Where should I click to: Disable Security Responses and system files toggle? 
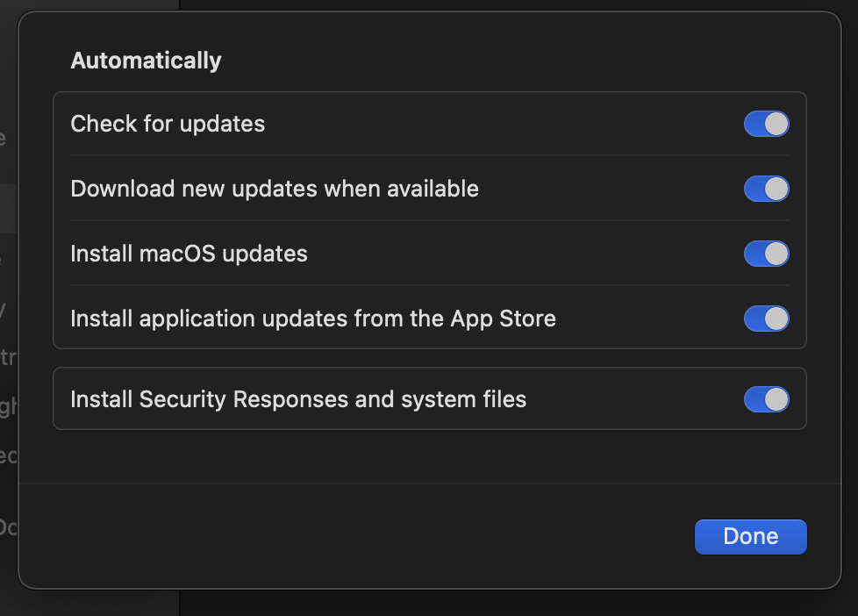(x=766, y=399)
